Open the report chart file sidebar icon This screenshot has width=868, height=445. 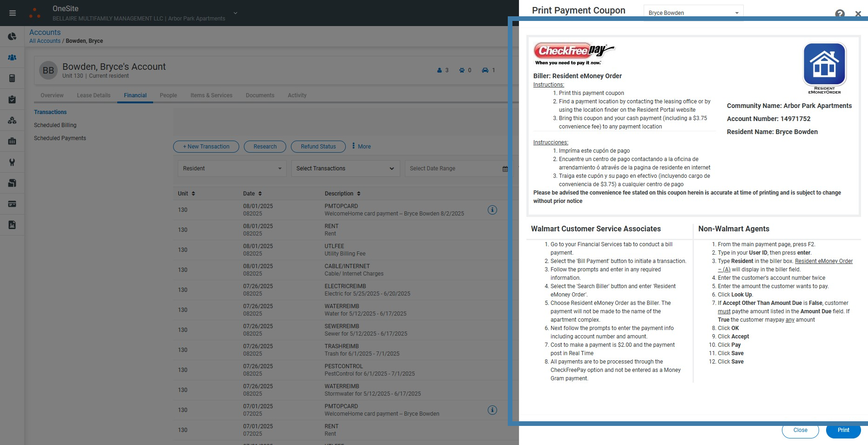tap(12, 225)
